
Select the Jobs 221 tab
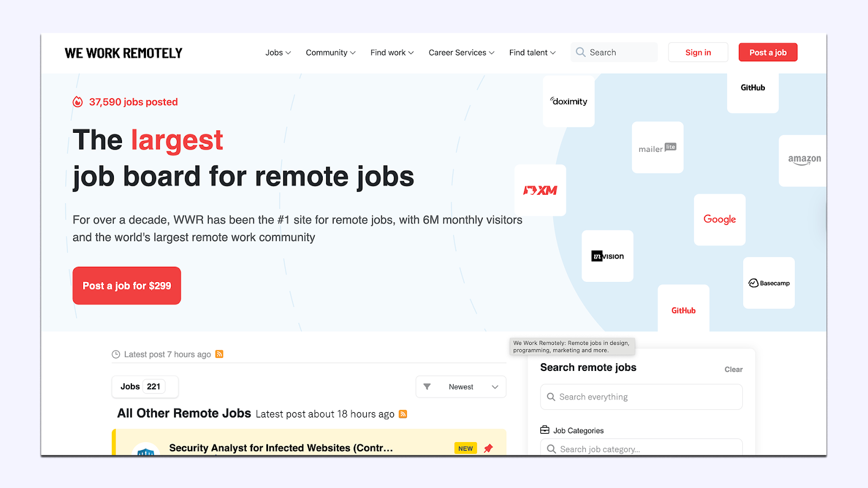pyautogui.click(x=145, y=387)
